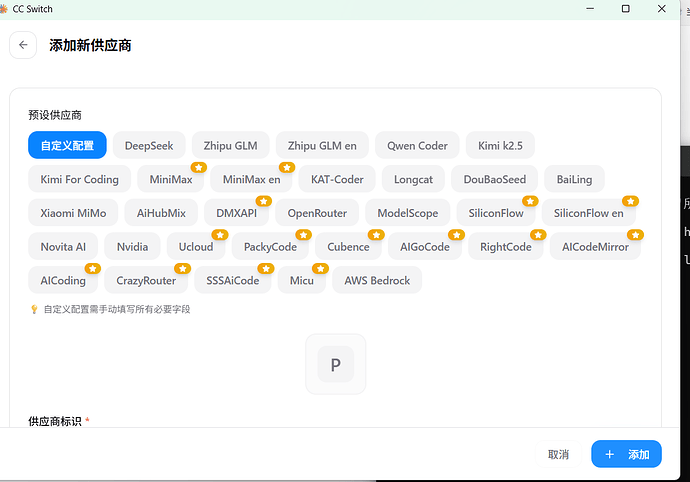The width and height of the screenshot is (690, 482).
Task: Click the 供应商标识 field label
Action: [x=55, y=421]
